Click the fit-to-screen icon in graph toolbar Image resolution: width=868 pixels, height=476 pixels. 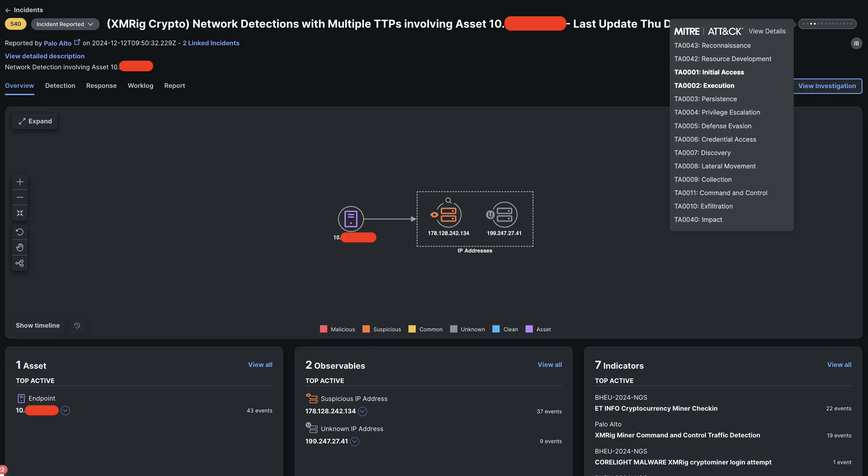coord(20,213)
